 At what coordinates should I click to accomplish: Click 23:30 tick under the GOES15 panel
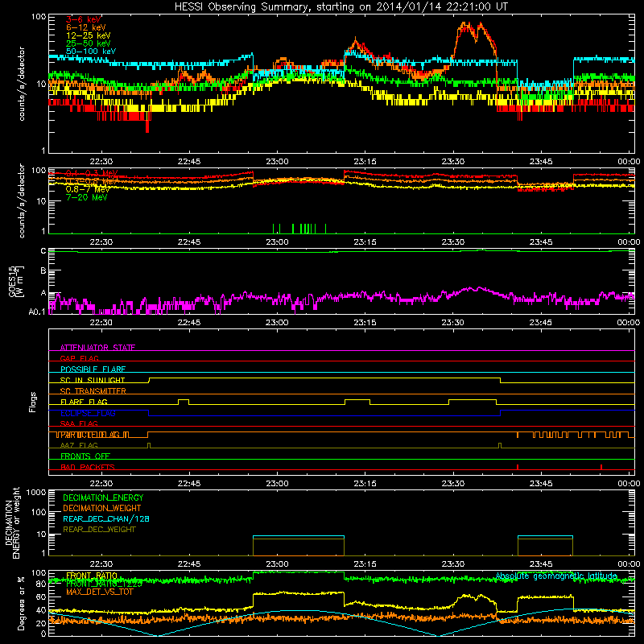tap(453, 323)
